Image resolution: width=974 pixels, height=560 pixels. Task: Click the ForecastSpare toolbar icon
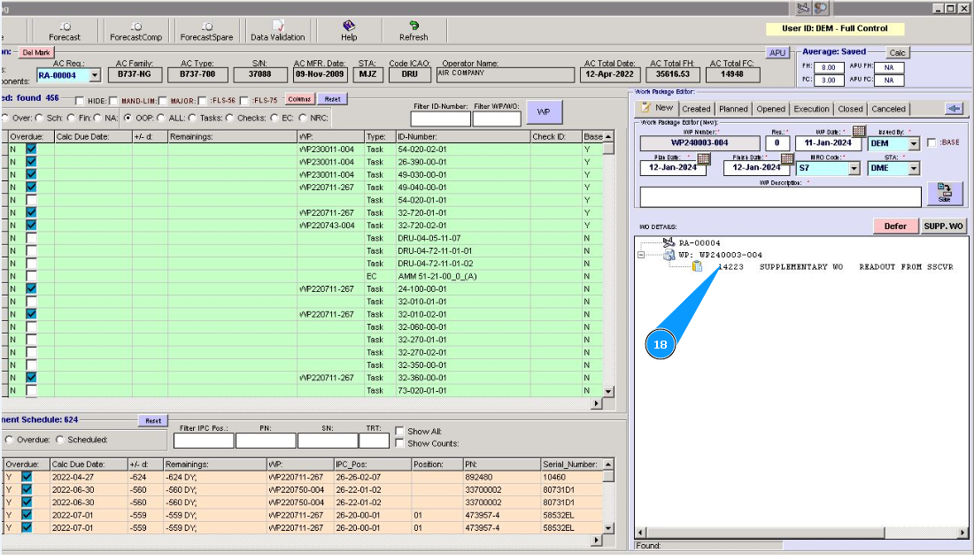click(206, 31)
